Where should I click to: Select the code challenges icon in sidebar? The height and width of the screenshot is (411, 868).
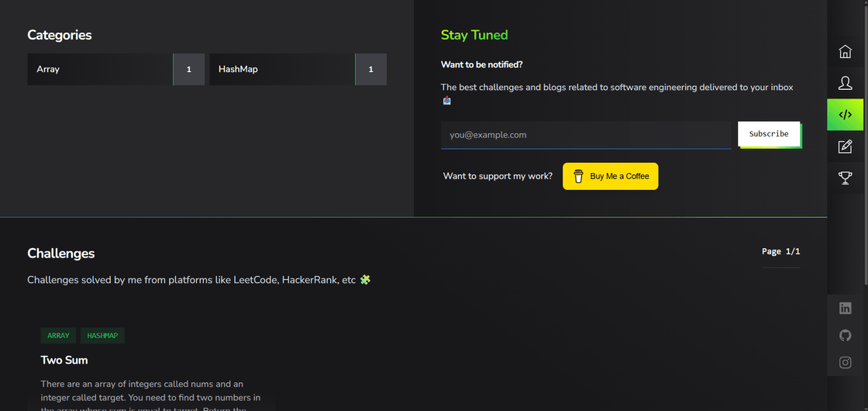pyautogui.click(x=845, y=115)
